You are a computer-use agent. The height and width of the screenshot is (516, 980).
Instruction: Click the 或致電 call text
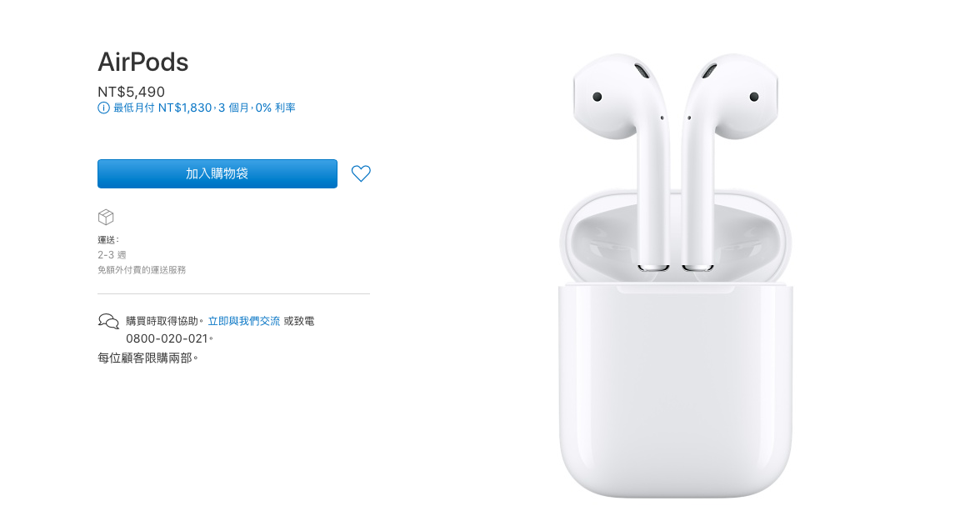click(299, 321)
